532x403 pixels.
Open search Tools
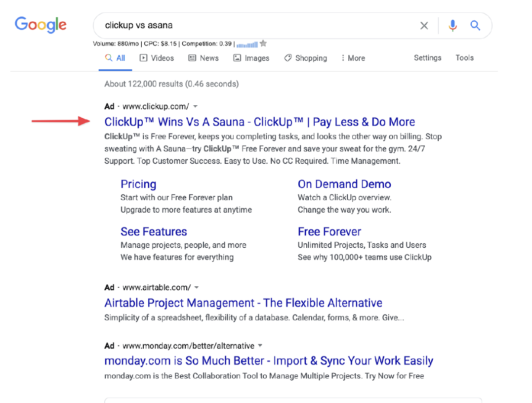[464, 58]
